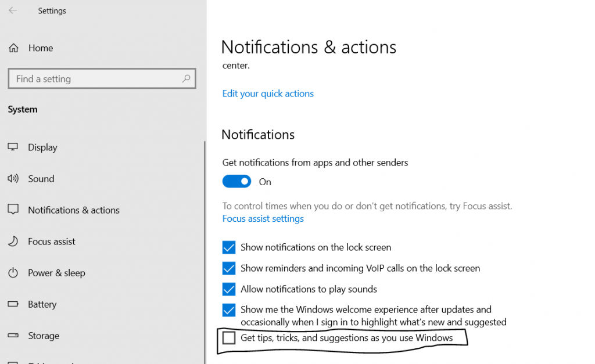Open Edit your quick actions link
The width and height of the screenshot is (595, 364).
pyautogui.click(x=268, y=93)
